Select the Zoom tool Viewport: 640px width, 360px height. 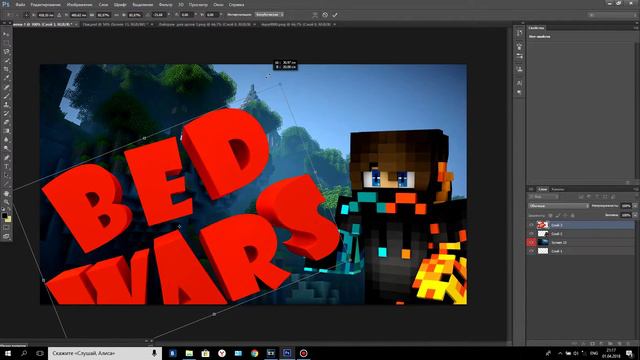pos(6,202)
